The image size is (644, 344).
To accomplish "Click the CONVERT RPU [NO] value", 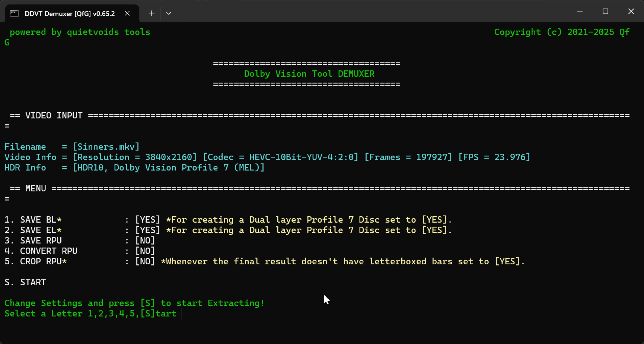I will click(145, 251).
